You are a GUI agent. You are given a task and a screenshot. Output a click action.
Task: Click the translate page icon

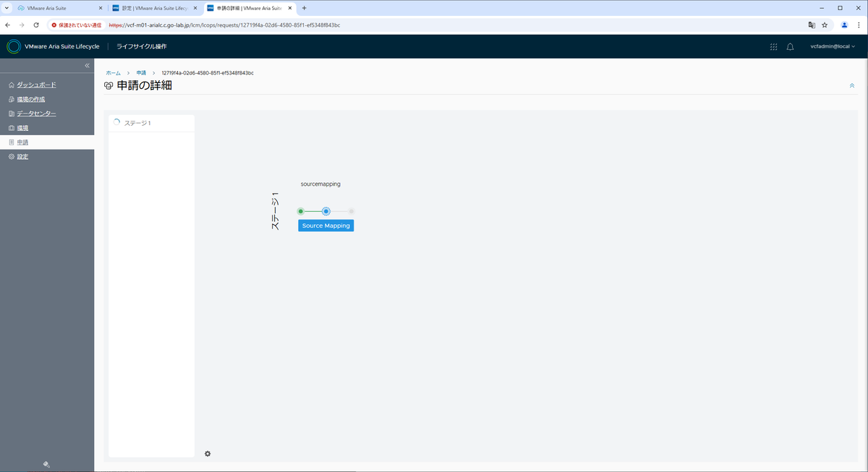812,25
